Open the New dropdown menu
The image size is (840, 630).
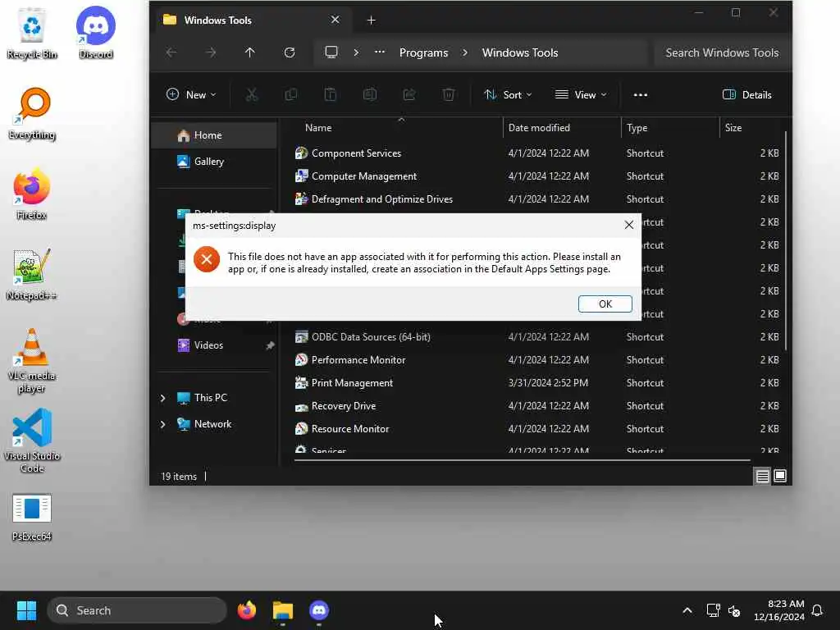[x=191, y=95]
